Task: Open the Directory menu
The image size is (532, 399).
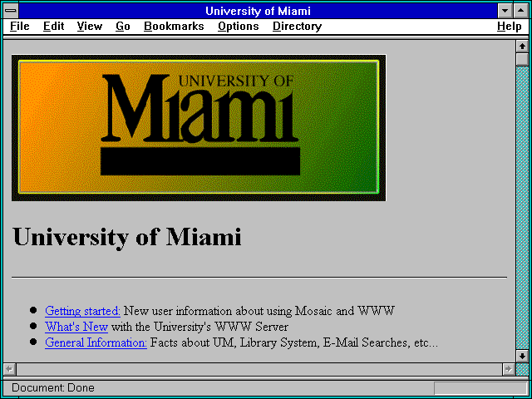Action: coord(298,27)
